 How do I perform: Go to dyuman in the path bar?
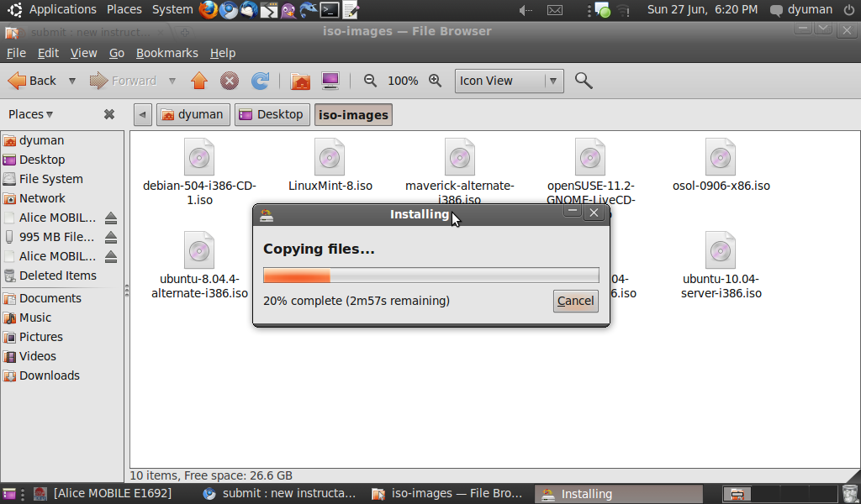pyautogui.click(x=193, y=114)
